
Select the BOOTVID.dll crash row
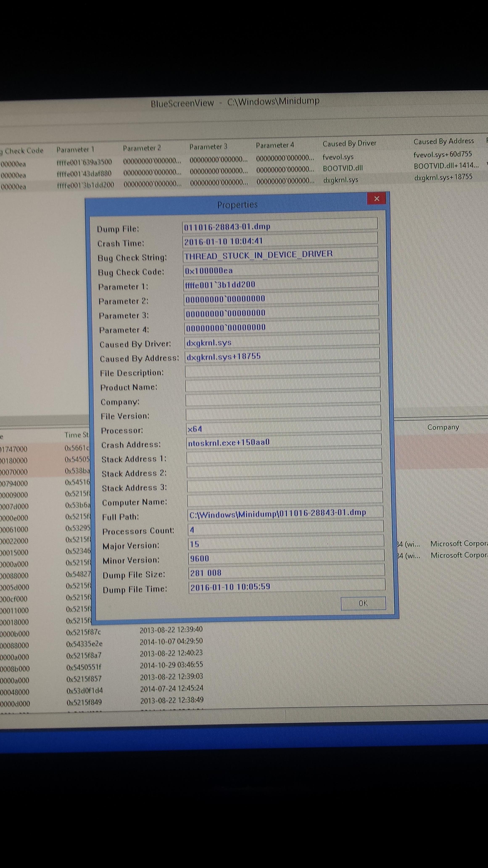(244, 171)
